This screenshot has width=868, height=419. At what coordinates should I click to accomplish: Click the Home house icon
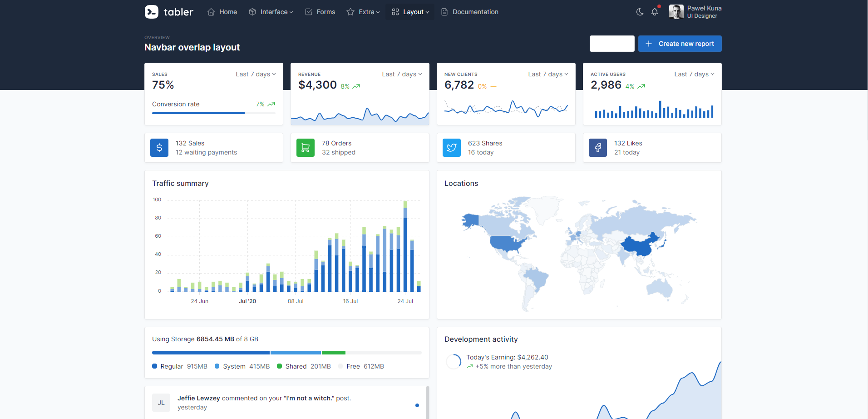pyautogui.click(x=211, y=12)
